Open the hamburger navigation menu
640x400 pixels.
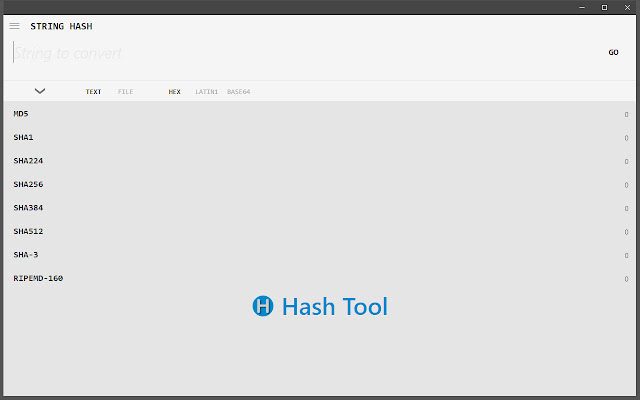(14, 26)
